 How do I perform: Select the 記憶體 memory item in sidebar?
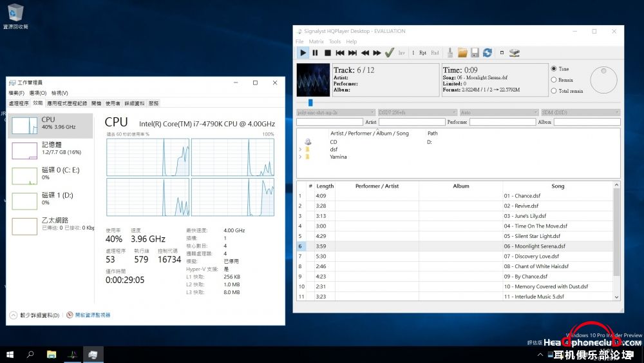51,150
